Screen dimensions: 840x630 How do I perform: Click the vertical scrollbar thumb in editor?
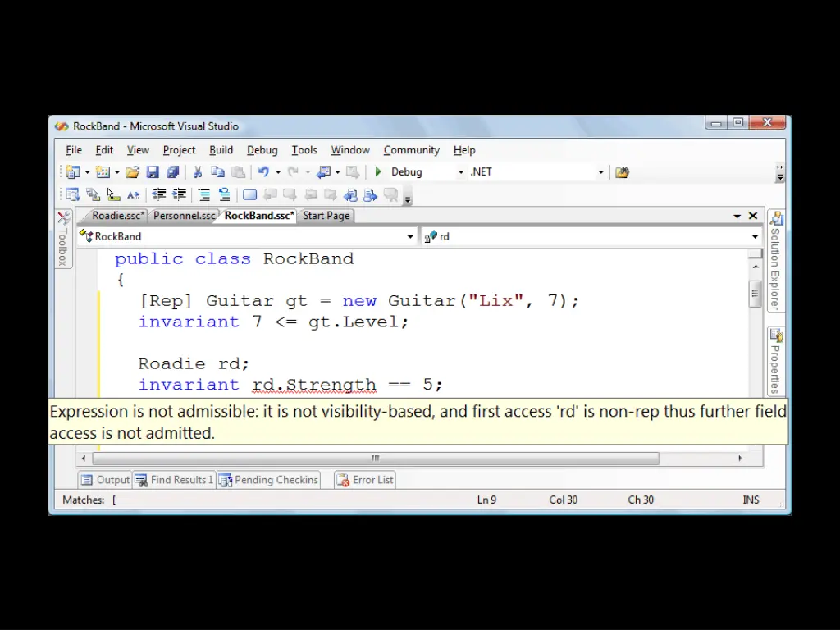click(756, 294)
